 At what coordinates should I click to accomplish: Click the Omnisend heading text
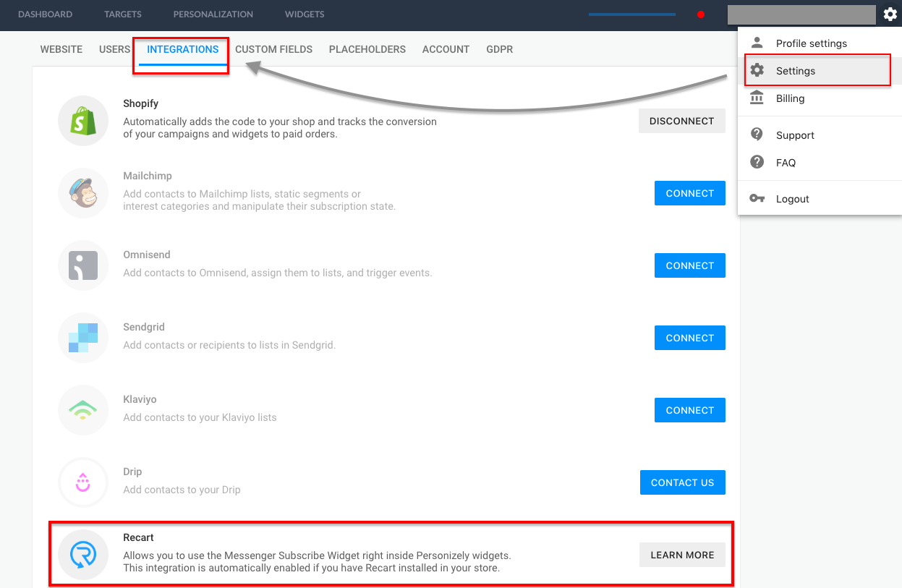point(147,255)
